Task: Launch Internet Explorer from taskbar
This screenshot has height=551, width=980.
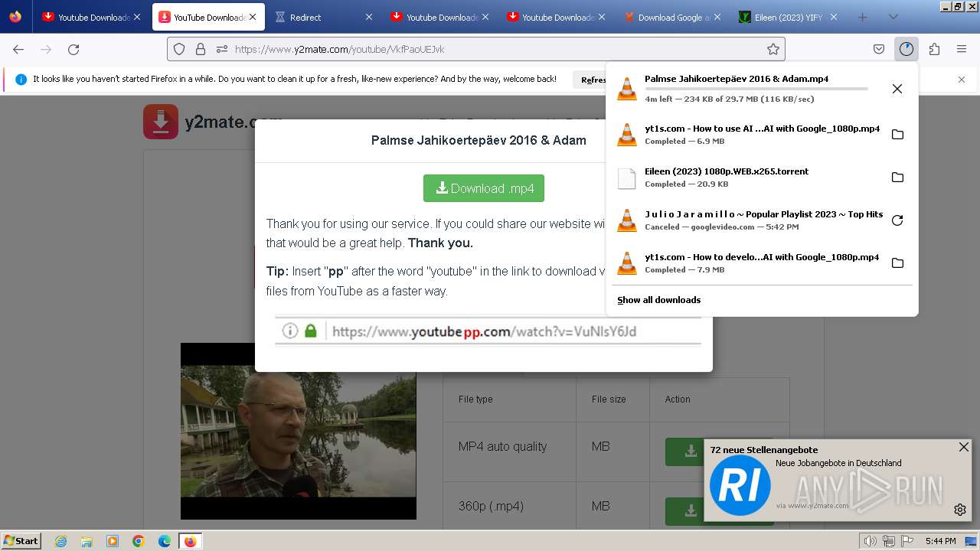Action: tap(60, 541)
